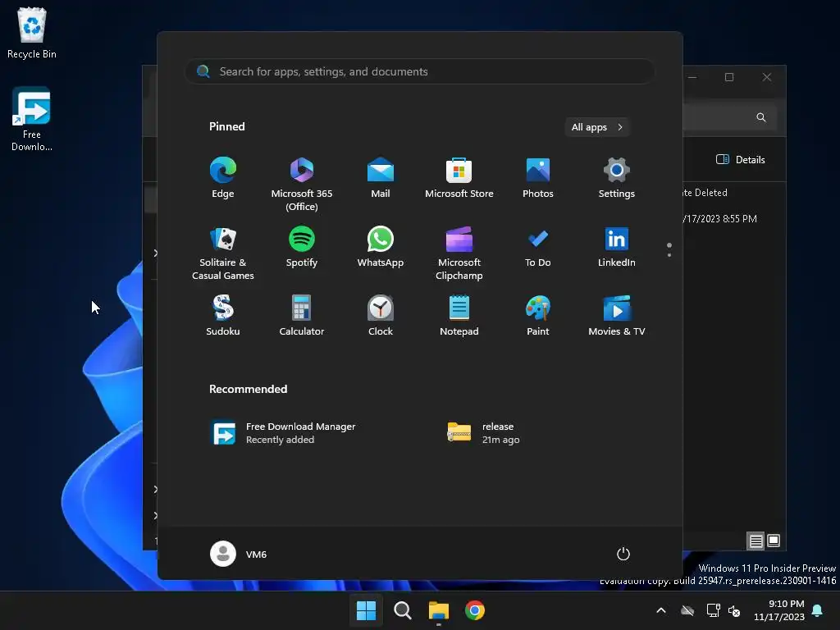The width and height of the screenshot is (840, 630).
Task: Open the Calculator
Action: [x=302, y=316]
